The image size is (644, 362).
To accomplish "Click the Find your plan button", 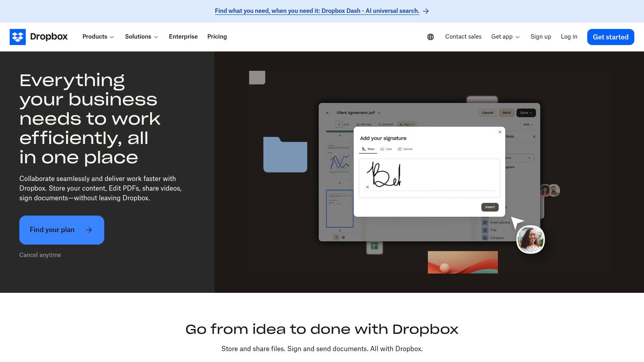I will [62, 230].
